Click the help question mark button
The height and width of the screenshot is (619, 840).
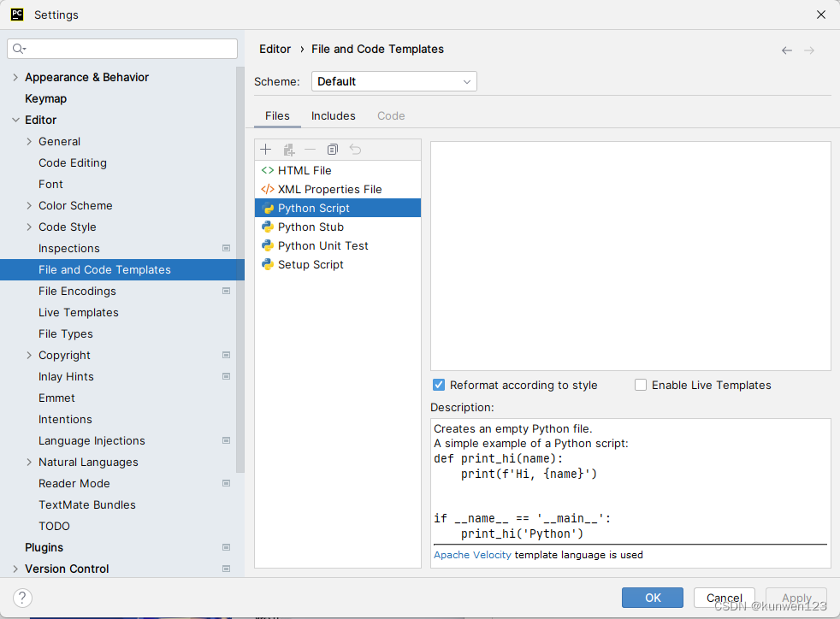click(21, 598)
